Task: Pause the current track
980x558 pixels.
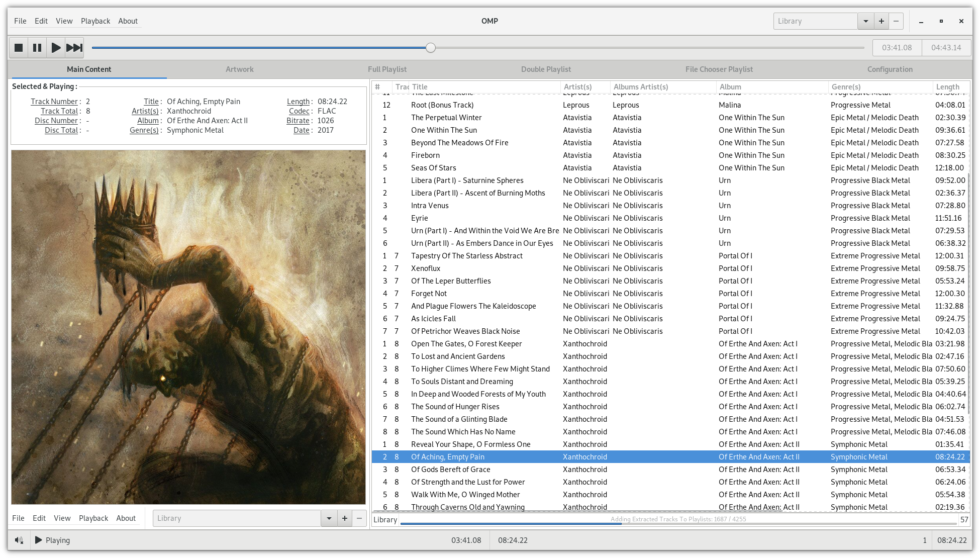Action: 37,48
